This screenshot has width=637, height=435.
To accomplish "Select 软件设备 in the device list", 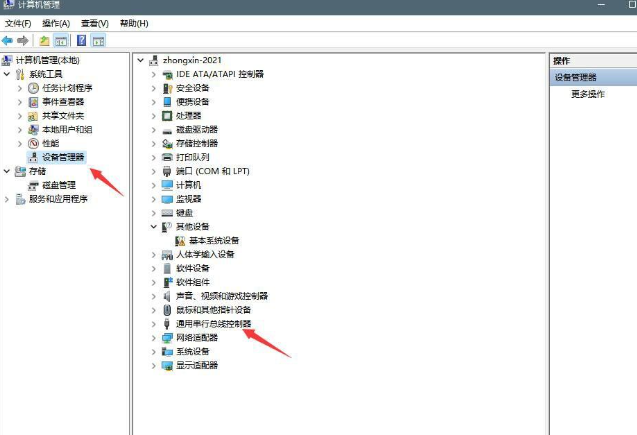I will tap(193, 268).
